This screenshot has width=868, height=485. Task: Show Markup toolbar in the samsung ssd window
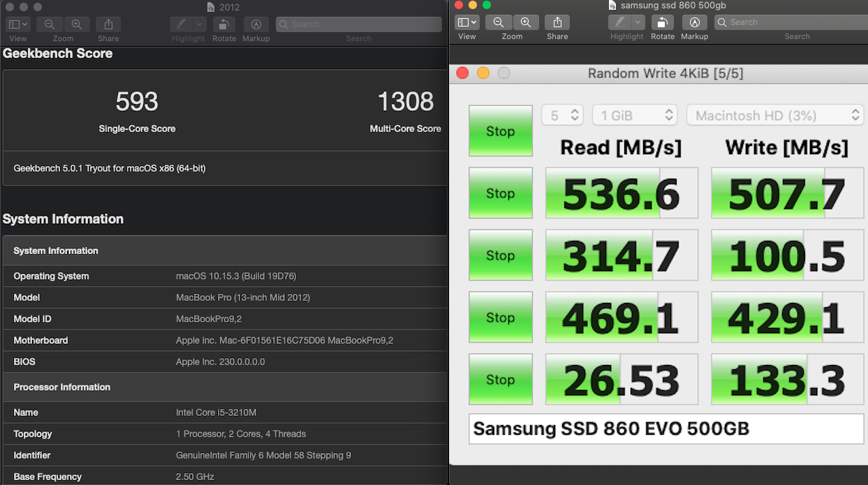(x=694, y=22)
